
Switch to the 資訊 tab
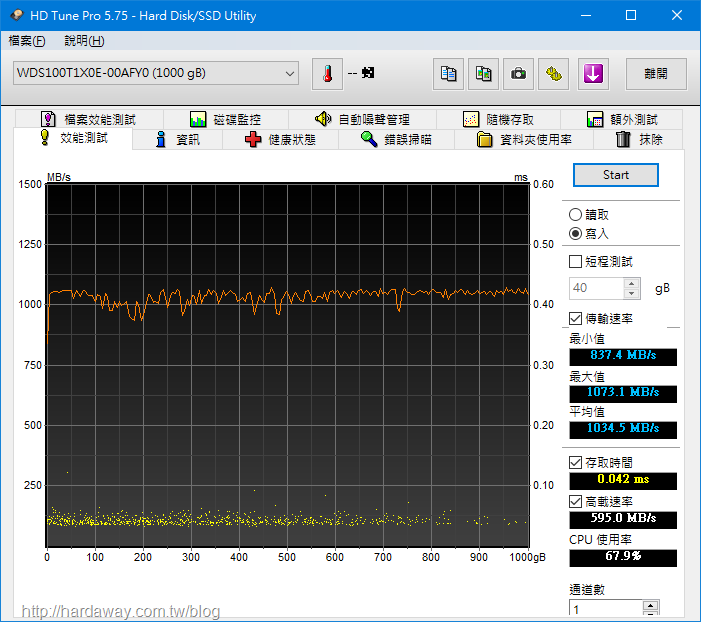point(177,140)
